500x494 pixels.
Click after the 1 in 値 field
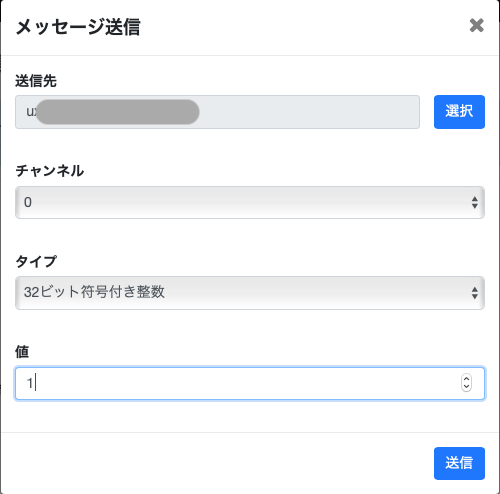(x=35, y=383)
